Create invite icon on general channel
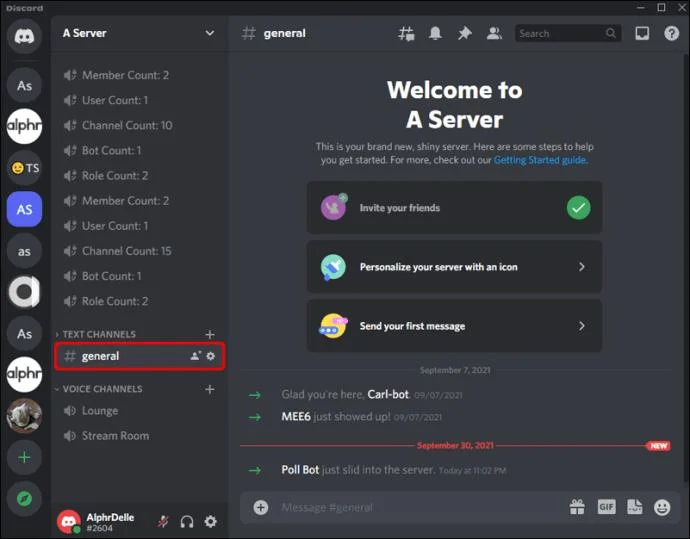The height and width of the screenshot is (539, 690). coord(196,356)
